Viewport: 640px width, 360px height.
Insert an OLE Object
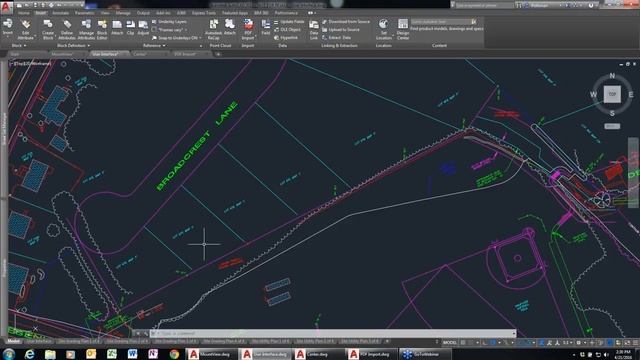tap(287, 29)
